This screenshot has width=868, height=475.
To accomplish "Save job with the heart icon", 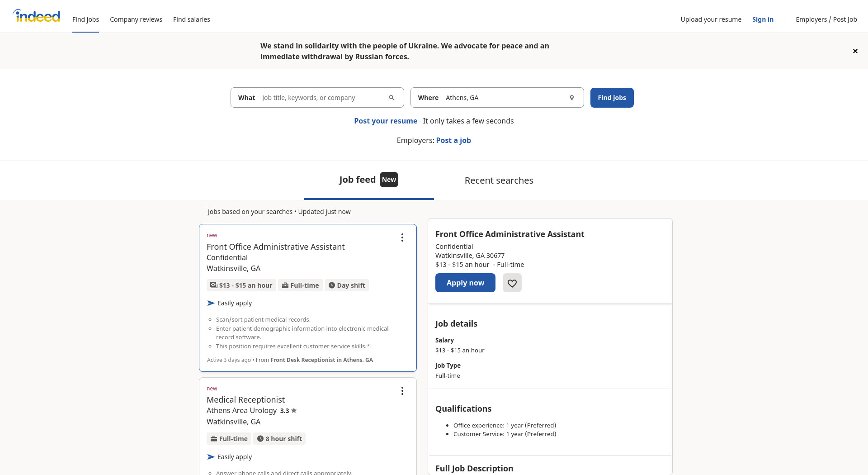I will tap(512, 283).
